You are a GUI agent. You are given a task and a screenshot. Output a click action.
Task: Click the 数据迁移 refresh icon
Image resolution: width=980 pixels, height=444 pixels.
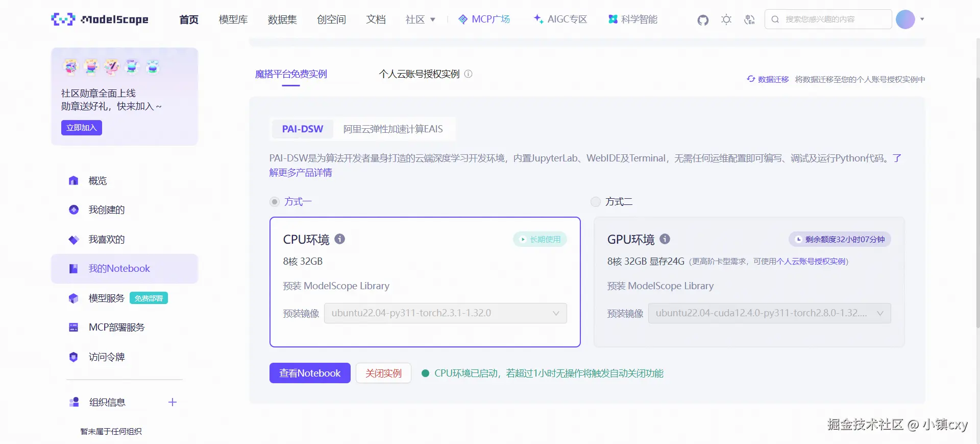751,79
